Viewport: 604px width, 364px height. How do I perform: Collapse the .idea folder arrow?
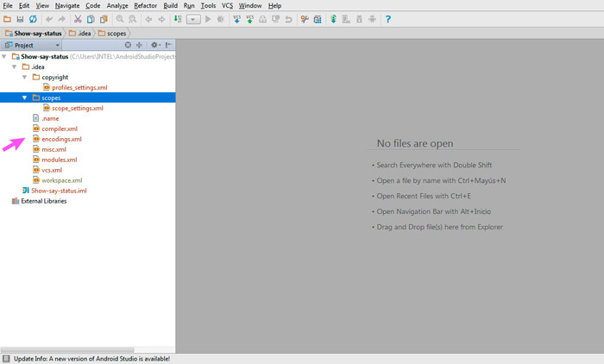tap(15, 66)
